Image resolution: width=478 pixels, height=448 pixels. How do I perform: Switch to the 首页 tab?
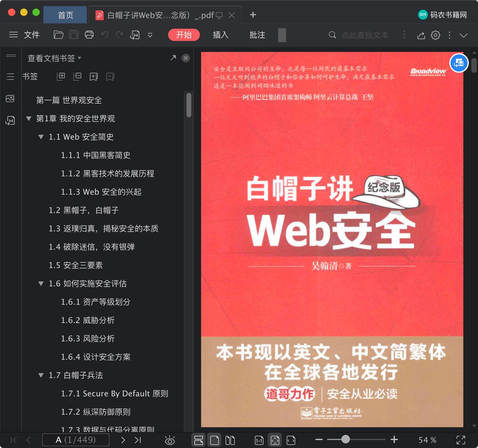(x=65, y=15)
